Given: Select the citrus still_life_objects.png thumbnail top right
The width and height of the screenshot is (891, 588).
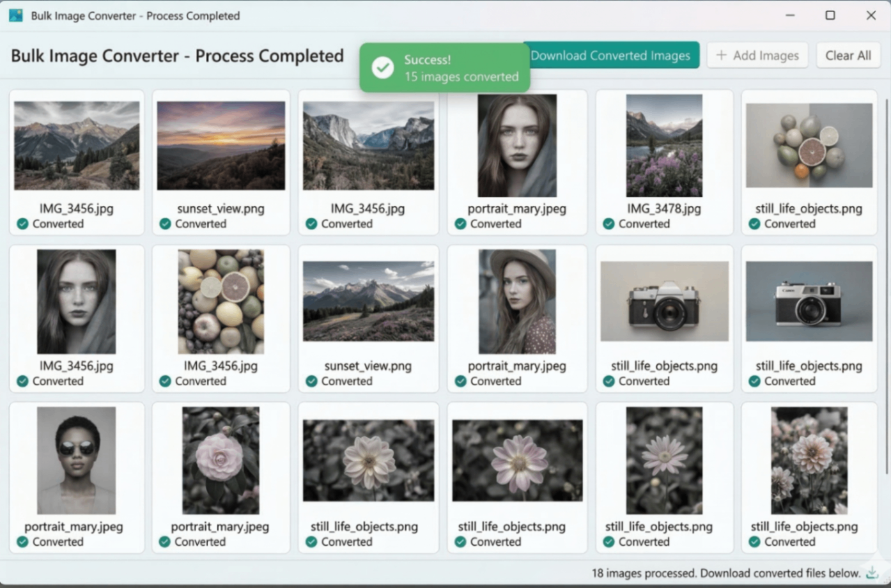Looking at the screenshot, I should coord(809,144).
